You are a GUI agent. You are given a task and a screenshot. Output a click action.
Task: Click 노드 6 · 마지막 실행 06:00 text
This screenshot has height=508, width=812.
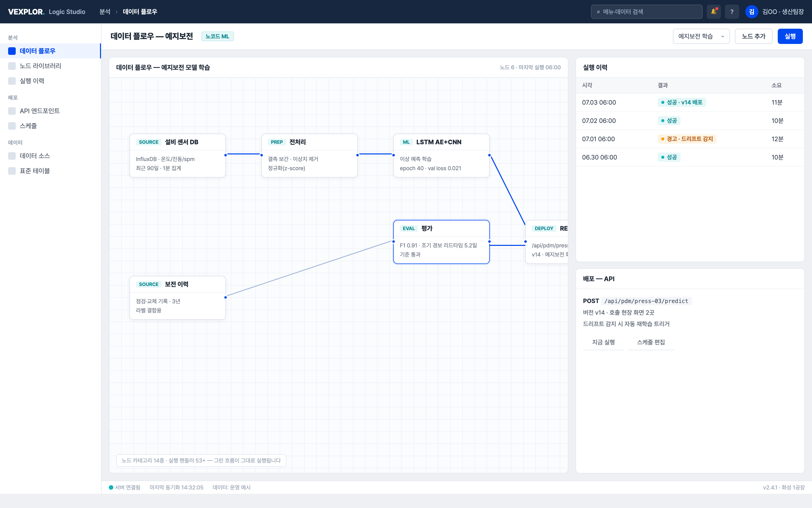click(530, 67)
